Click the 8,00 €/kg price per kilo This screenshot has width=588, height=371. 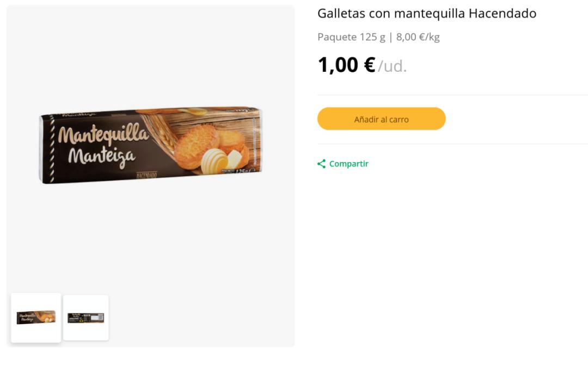tap(418, 37)
